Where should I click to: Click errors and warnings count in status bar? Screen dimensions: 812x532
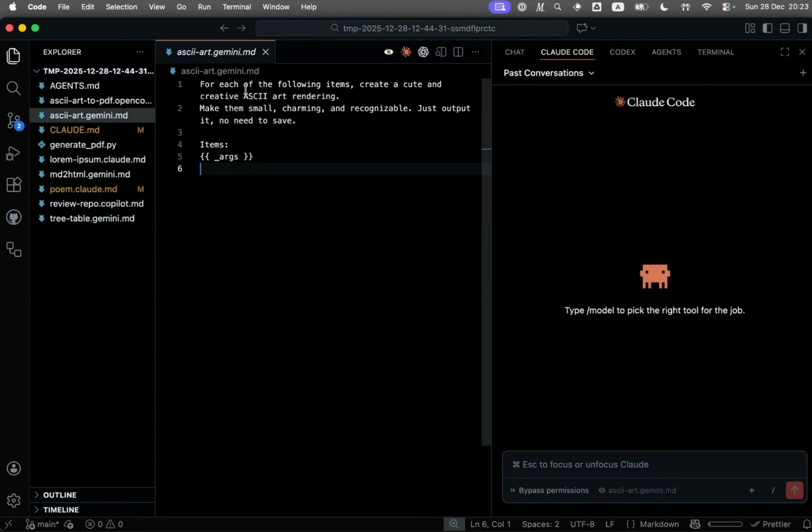[104, 524]
